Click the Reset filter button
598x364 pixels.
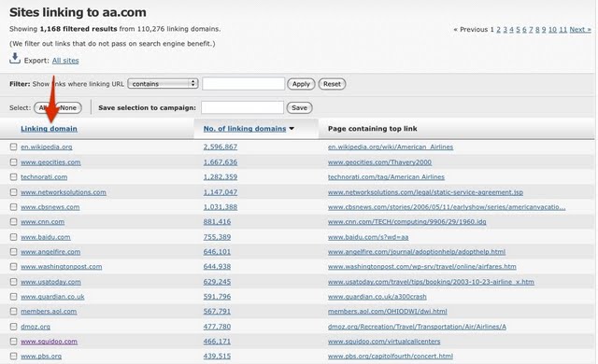click(x=332, y=84)
